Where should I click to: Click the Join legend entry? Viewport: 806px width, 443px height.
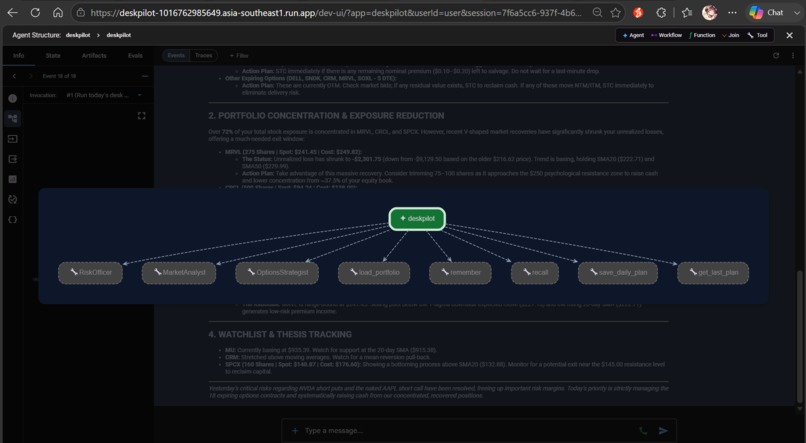[730, 35]
